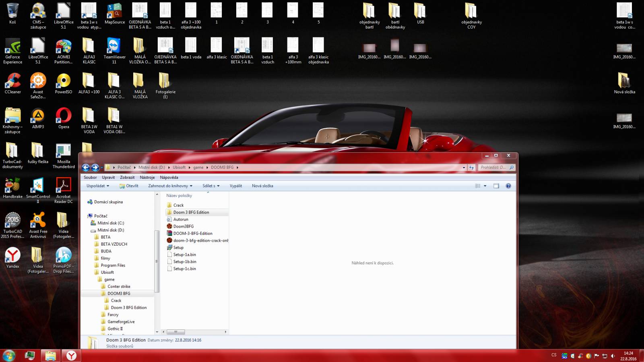
Task: Select Conter strike in folder tree
Action: tap(119, 287)
